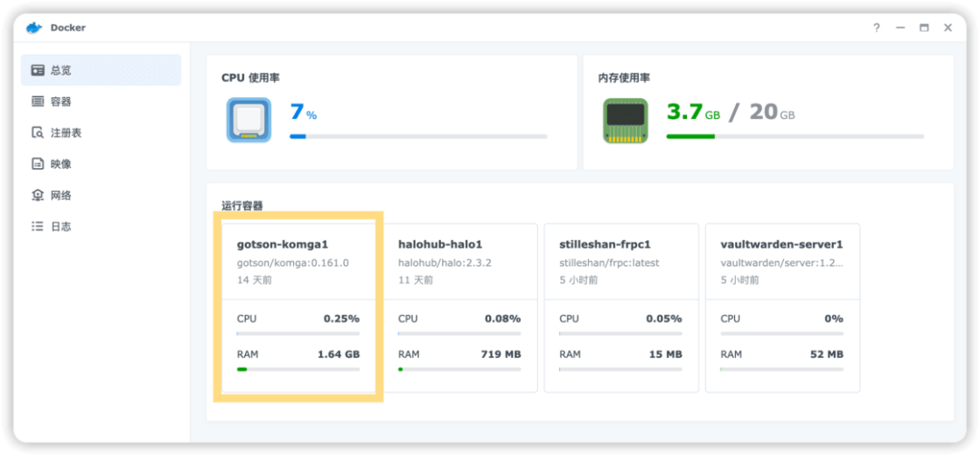Screen dimensions: 980x456
Task: Click image name gotson/komga:0.161.0
Action: (x=292, y=263)
